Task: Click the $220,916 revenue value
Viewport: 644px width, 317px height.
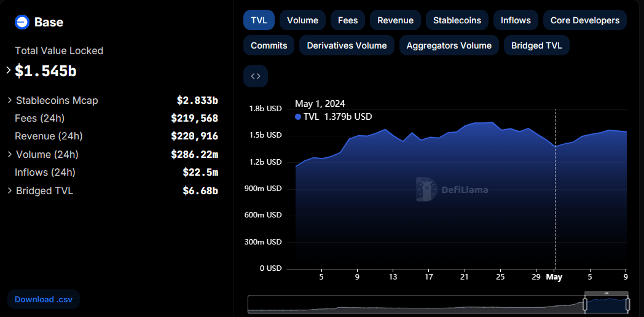Action: [x=195, y=136]
